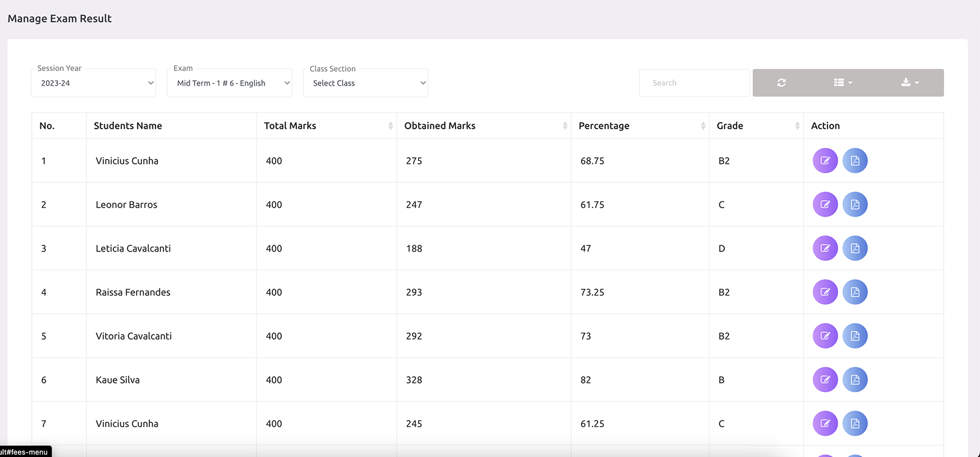
Task: Edit Kaue Silva's exam marks
Action: tap(825, 380)
